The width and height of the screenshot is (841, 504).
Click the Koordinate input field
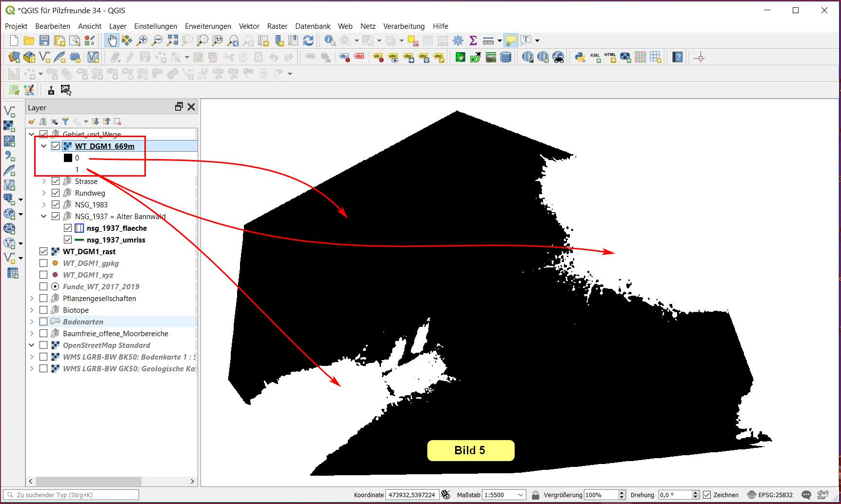(x=412, y=495)
